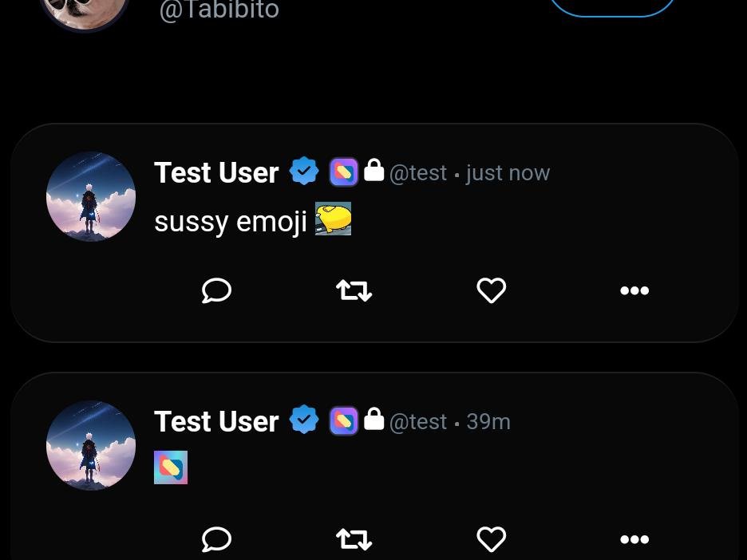The height and width of the screenshot is (560, 747).
Task: Reply to the 39m old post
Action: pos(216,539)
